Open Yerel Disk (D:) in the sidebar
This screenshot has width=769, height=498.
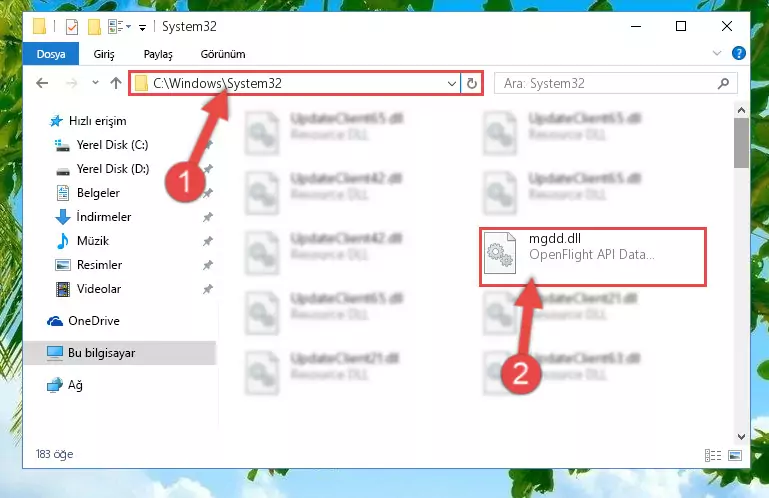pos(113,169)
